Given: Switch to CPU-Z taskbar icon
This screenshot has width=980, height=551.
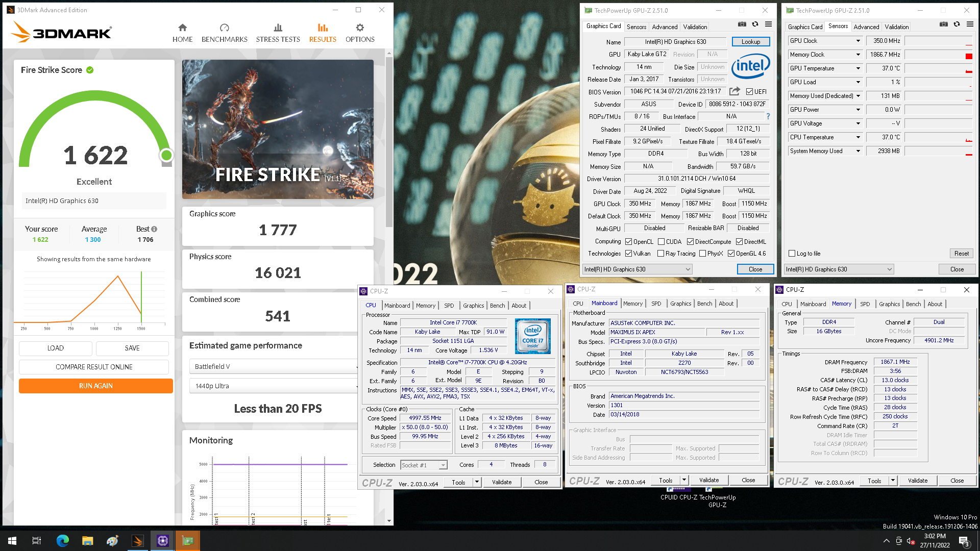Looking at the screenshot, I should 163,541.
